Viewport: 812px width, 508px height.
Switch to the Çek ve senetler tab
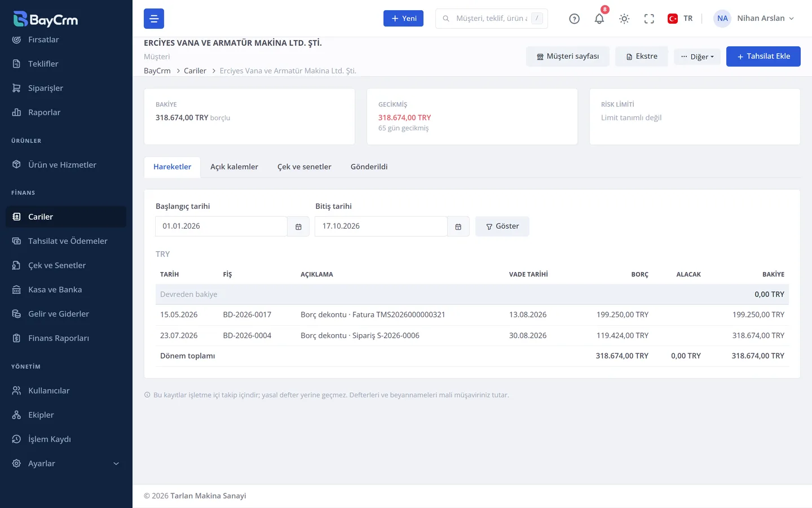pyautogui.click(x=304, y=167)
